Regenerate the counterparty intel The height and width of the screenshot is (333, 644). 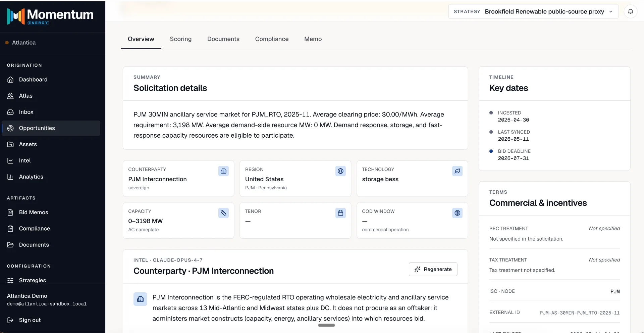click(x=433, y=269)
